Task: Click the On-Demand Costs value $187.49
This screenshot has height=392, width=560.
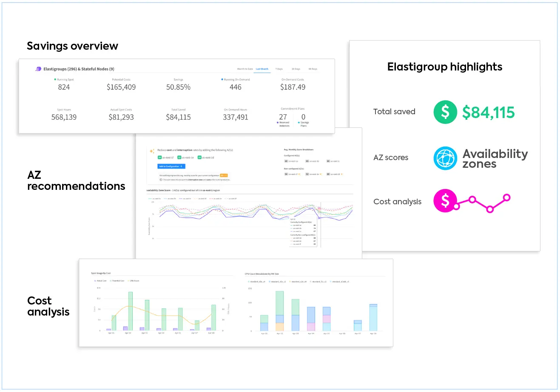Action: pyautogui.click(x=293, y=87)
